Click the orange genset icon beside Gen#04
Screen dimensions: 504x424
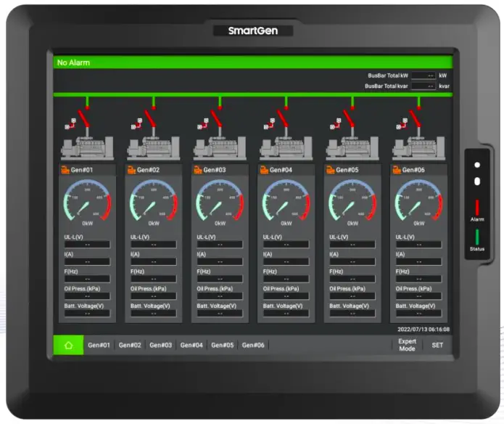264,170
